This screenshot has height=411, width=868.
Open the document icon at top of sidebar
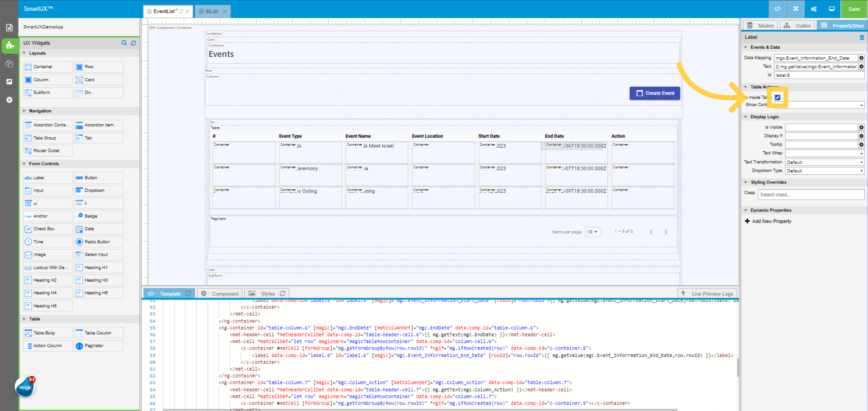pos(9,27)
